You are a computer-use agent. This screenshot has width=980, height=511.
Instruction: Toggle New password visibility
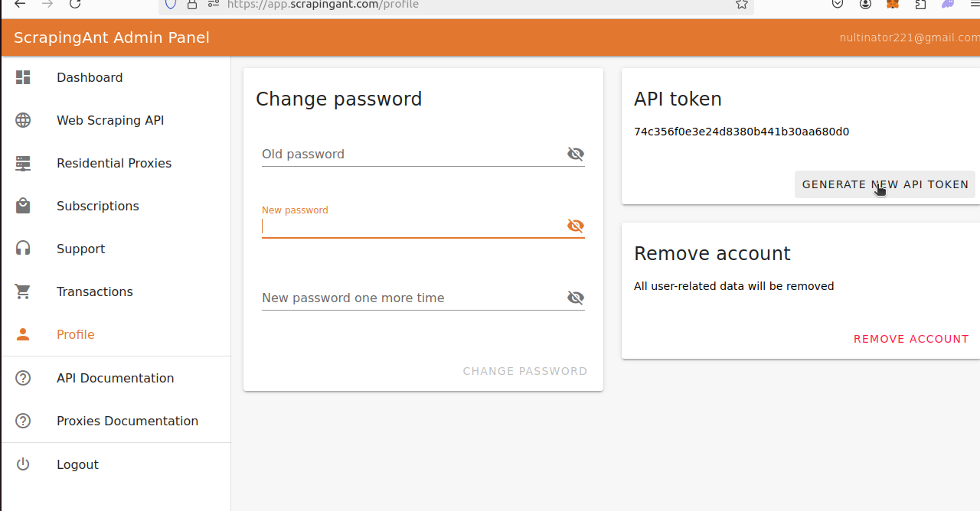click(x=575, y=226)
